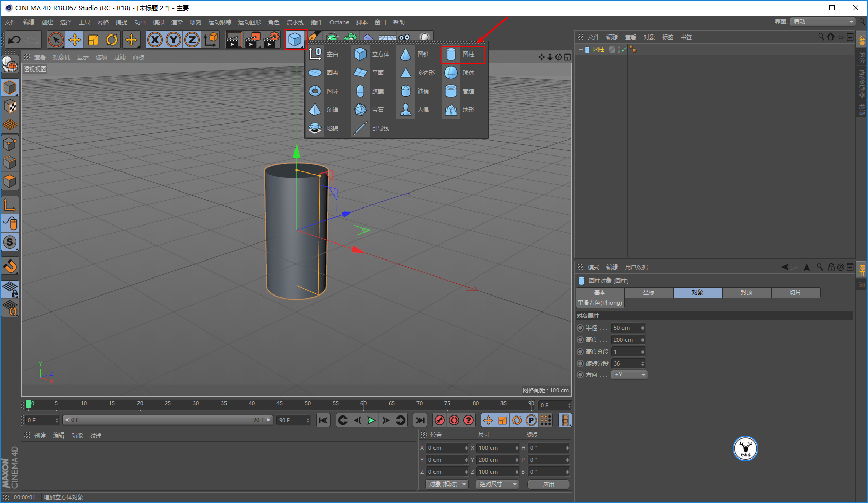868x503 pixels.
Task: Click the search magnifier in Object Manager
Action: (x=821, y=37)
